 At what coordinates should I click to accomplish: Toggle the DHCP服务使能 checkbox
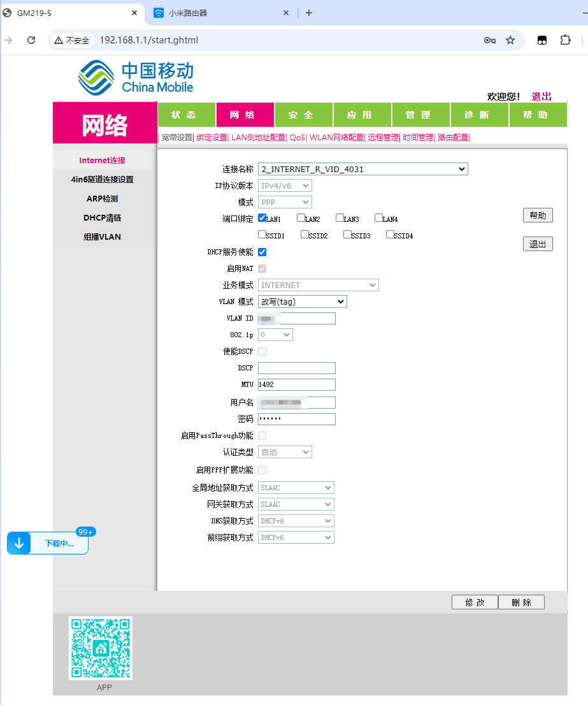[x=262, y=252]
